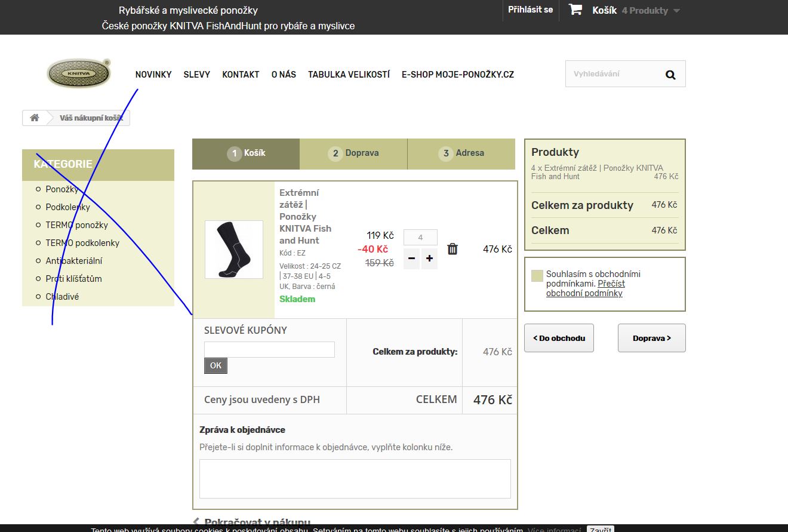
Task: Click the KNITVA logo
Action: point(79,73)
